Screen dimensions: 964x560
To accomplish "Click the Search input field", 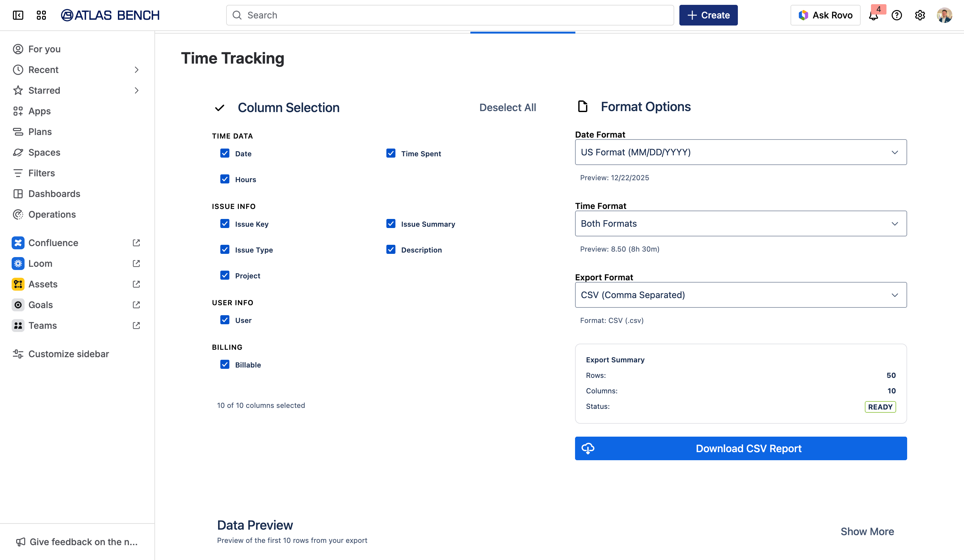I will click(449, 15).
